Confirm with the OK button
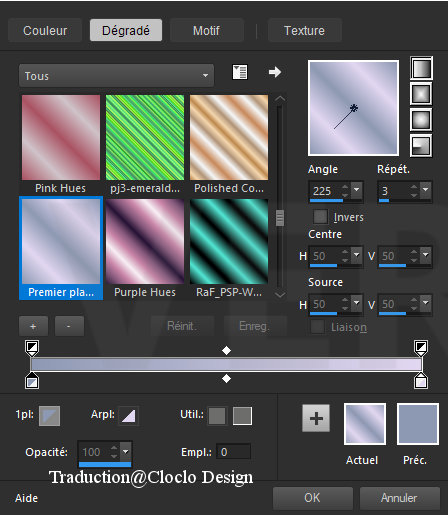The height and width of the screenshot is (515, 448). click(312, 498)
